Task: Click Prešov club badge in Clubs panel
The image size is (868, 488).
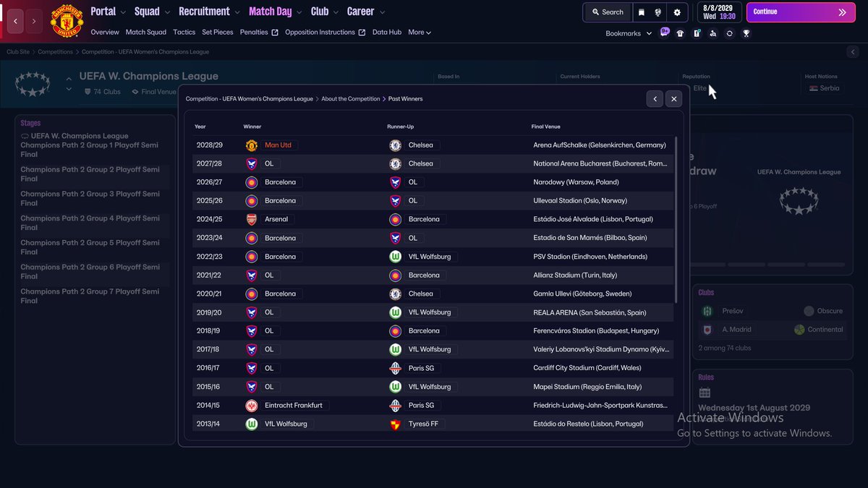Action: click(x=707, y=311)
